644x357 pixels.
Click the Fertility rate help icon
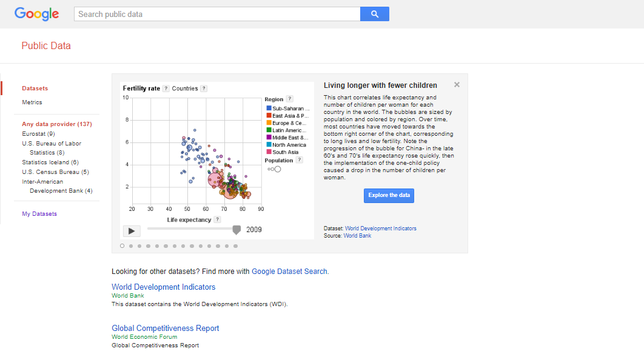point(166,88)
